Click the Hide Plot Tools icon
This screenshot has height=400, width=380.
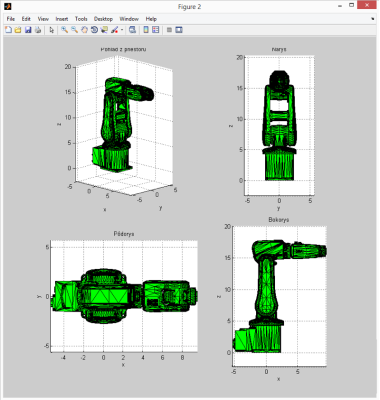(x=169, y=30)
